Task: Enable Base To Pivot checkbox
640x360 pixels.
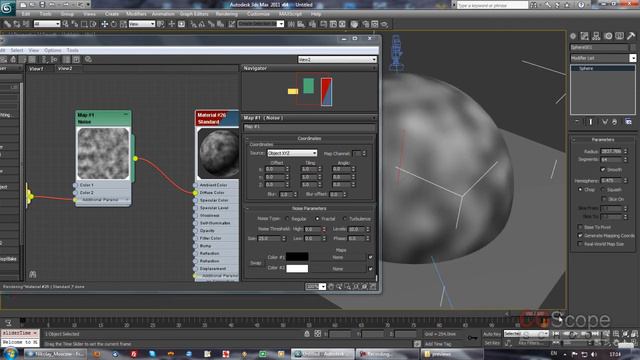Action: 580,227
